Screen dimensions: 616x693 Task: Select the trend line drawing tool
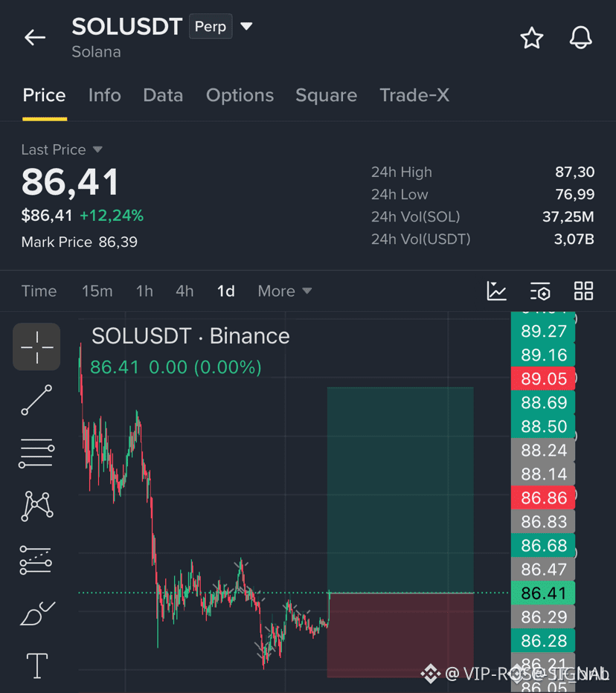(36, 400)
